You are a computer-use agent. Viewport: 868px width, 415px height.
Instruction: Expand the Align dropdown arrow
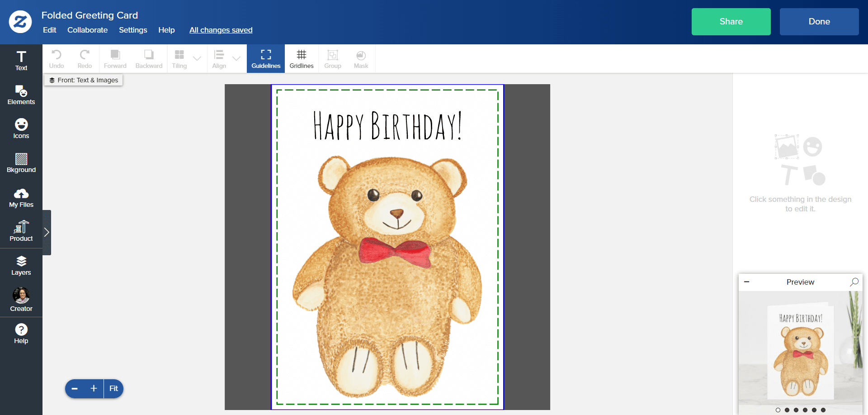[236, 58]
